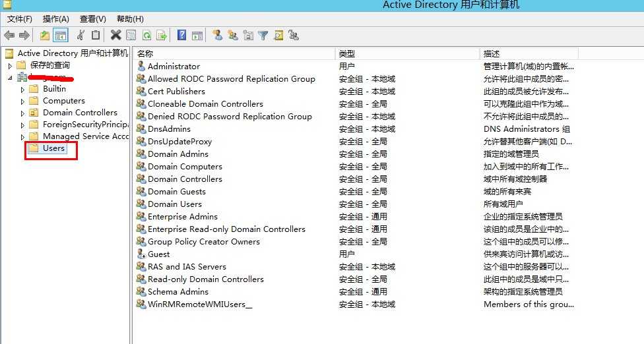Select Read-only Domain Controllers row
644x344 pixels.
(205, 279)
